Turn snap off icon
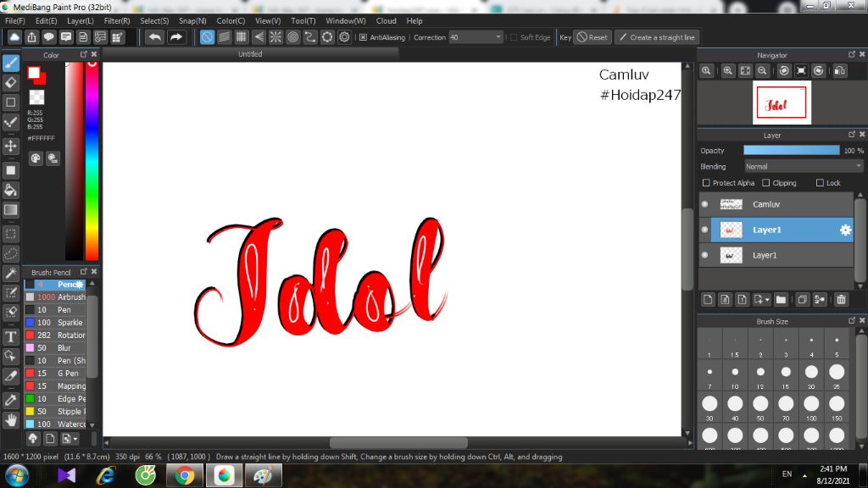This screenshot has height=488, width=868. 207,37
